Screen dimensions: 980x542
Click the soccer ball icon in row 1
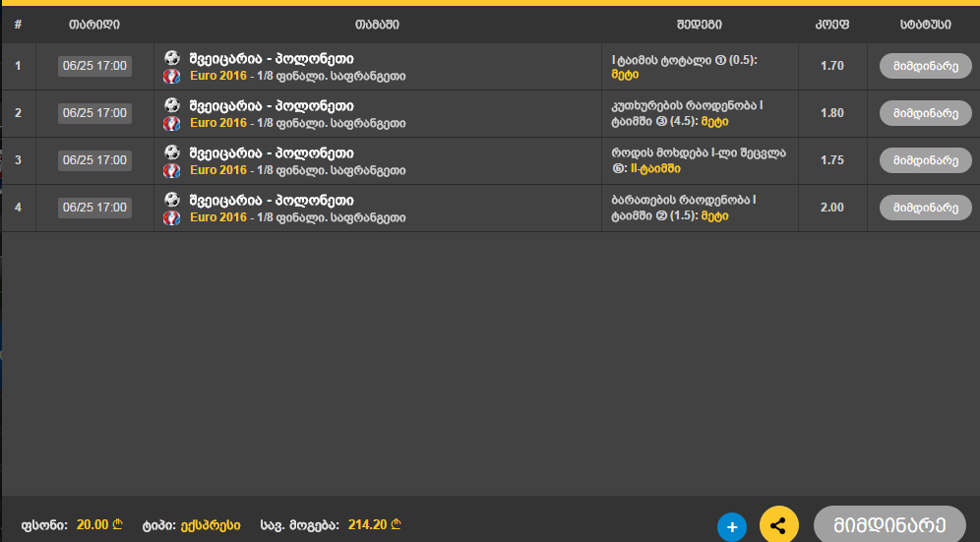(172, 58)
